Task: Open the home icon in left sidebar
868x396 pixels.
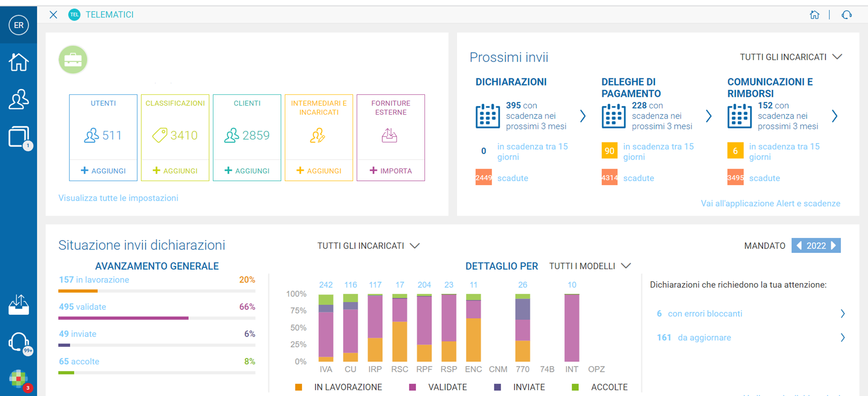Action: pyautogui.click(x=19, y=62)
